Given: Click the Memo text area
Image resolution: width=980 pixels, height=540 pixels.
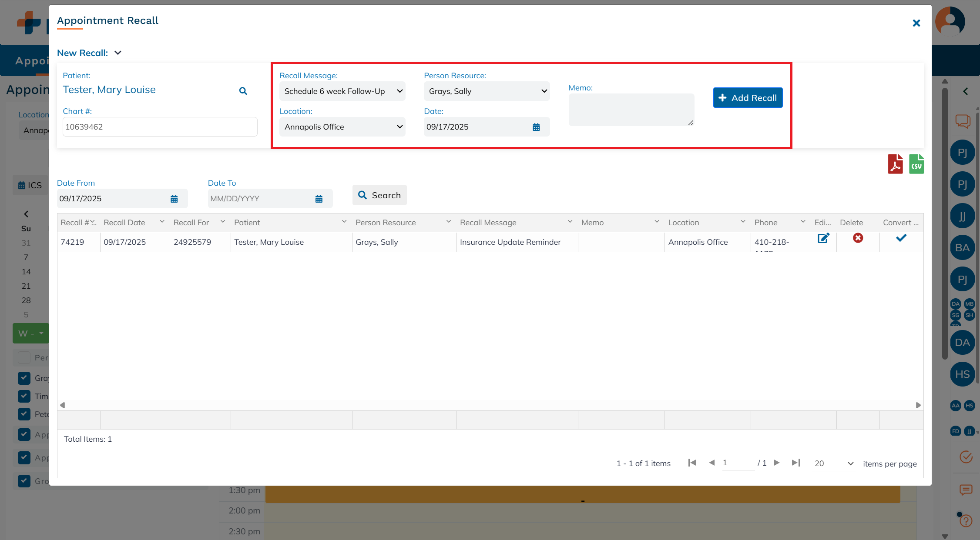Looking at the screenshot, I should pyautogui.click(x=631, y=110).
